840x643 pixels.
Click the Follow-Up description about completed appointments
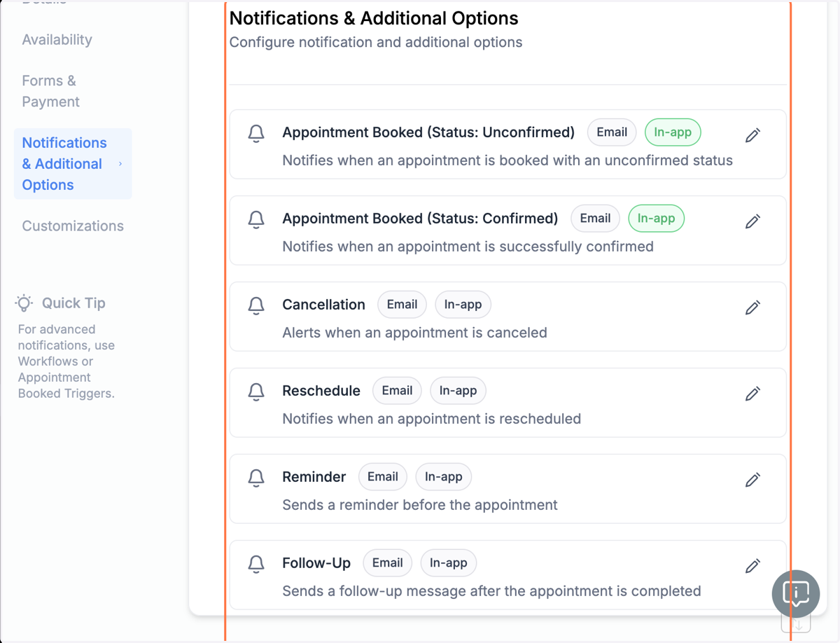(491, 591)
